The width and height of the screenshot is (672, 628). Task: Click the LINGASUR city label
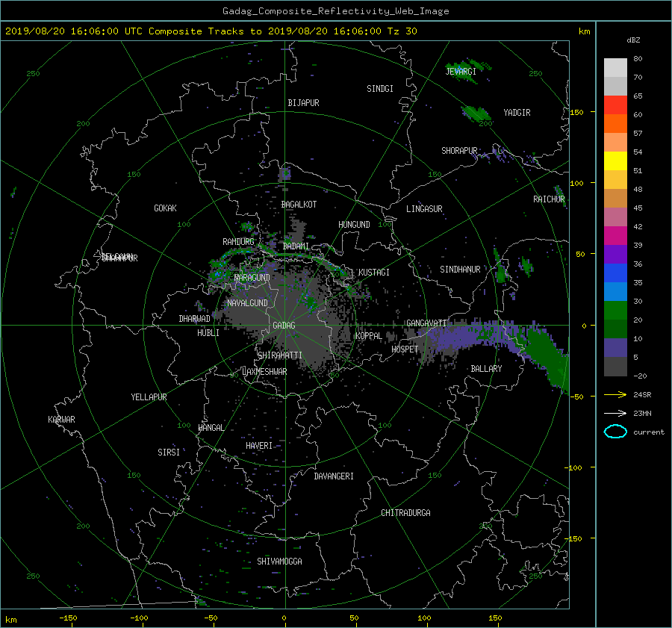tap(424, 209)
